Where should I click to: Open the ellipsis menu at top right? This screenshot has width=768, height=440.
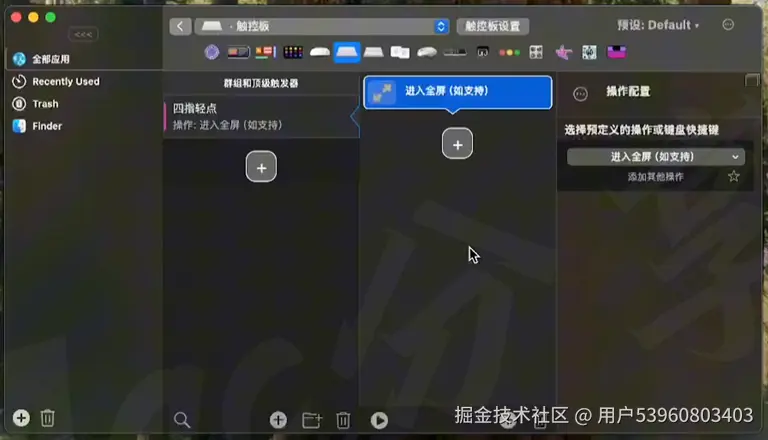[728, 24]
